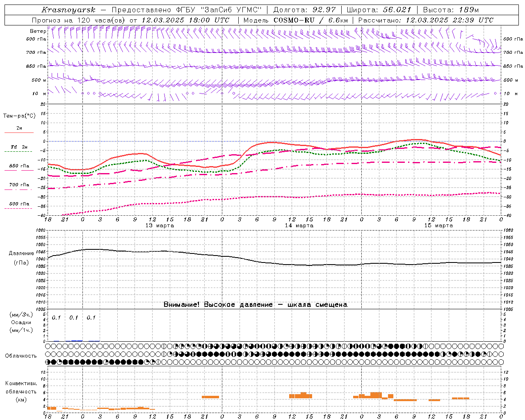Click the '(мм/3ч.)' precipitation unit label
525x420 pixels.
click(x=21, y=315)
